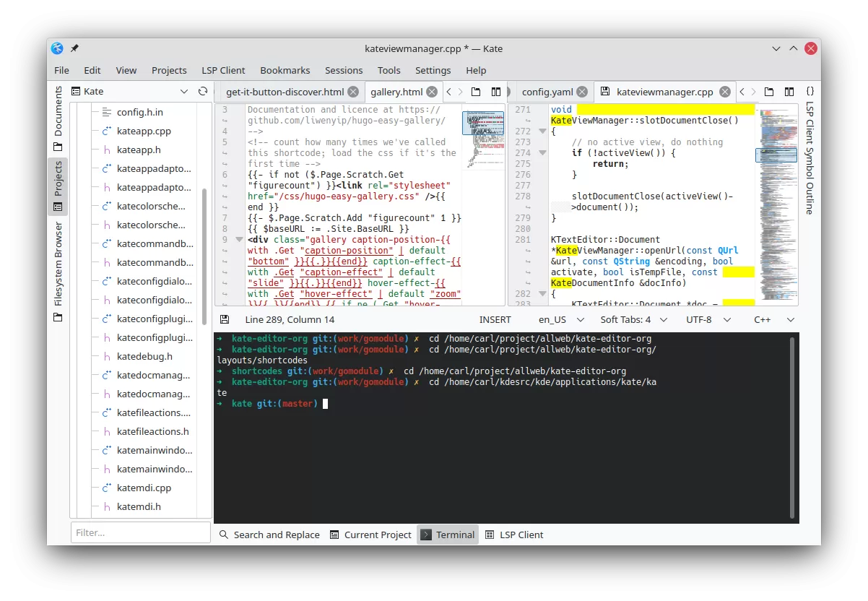This screenshot has width=868, height=601.
Task: Show the Filesystem Browser sidebar
Action: (58, 262)
